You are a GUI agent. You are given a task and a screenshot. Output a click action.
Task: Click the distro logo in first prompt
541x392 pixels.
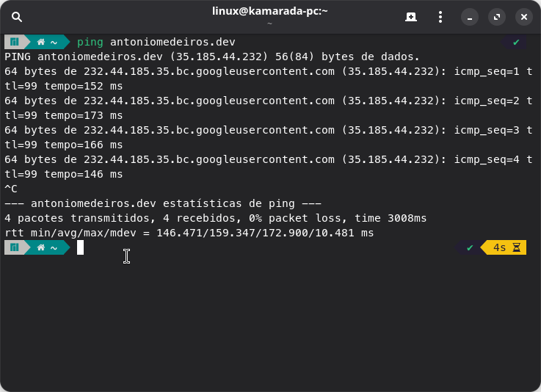(14, 42)
